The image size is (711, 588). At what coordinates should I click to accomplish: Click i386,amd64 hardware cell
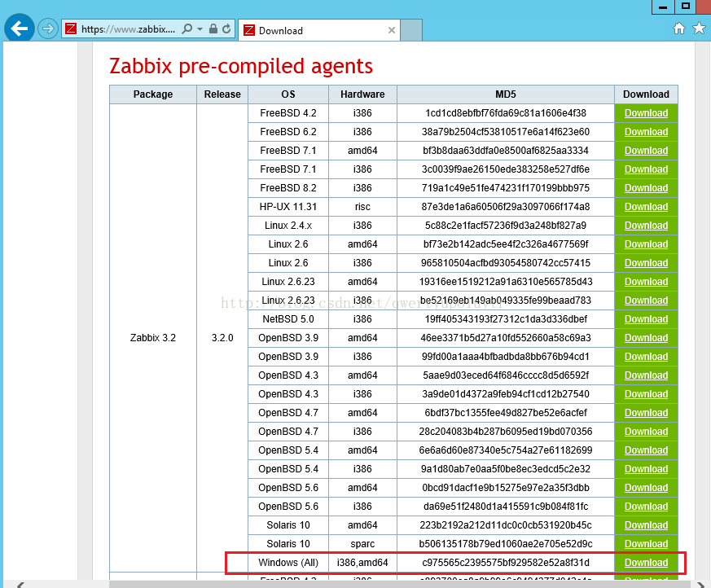pos(362,563)
